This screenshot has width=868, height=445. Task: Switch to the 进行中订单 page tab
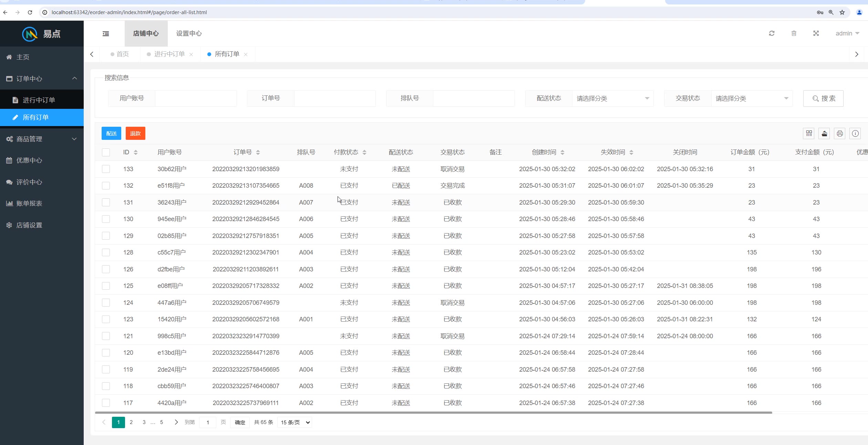(169, 54)
